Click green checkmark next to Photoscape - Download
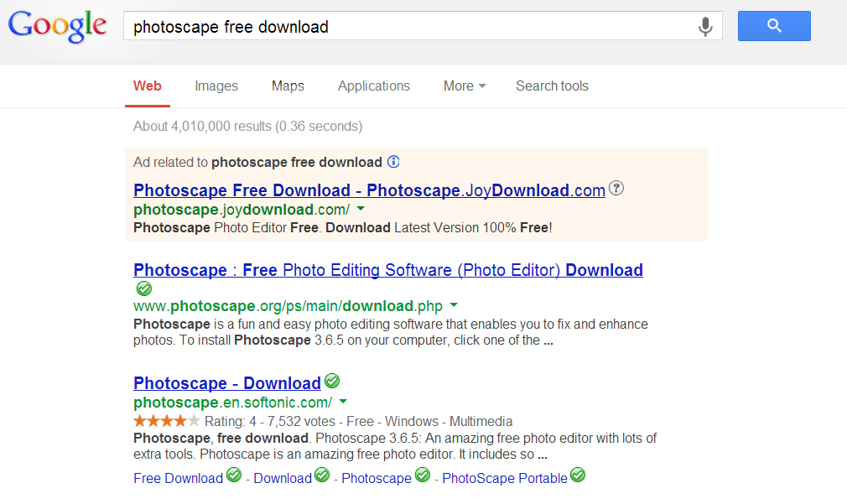This screenshot has width=847, height=504. (332, 381)
